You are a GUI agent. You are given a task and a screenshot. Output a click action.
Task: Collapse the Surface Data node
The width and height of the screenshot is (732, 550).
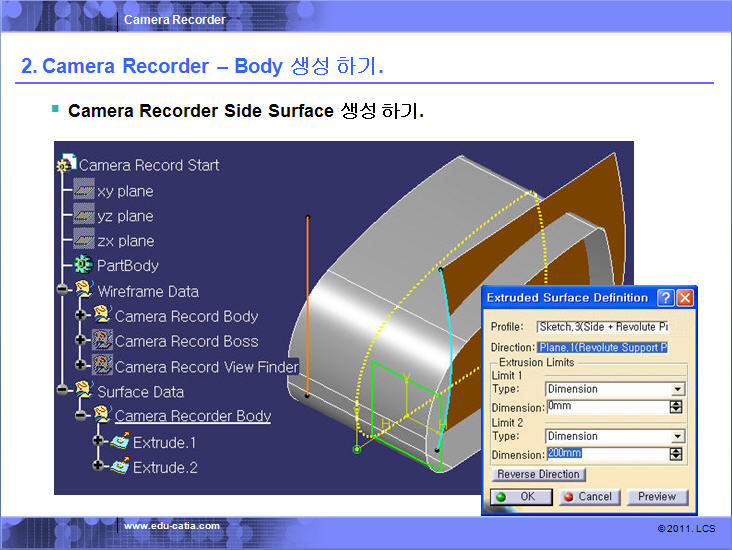pyautogui.click(x=63, y=391)
